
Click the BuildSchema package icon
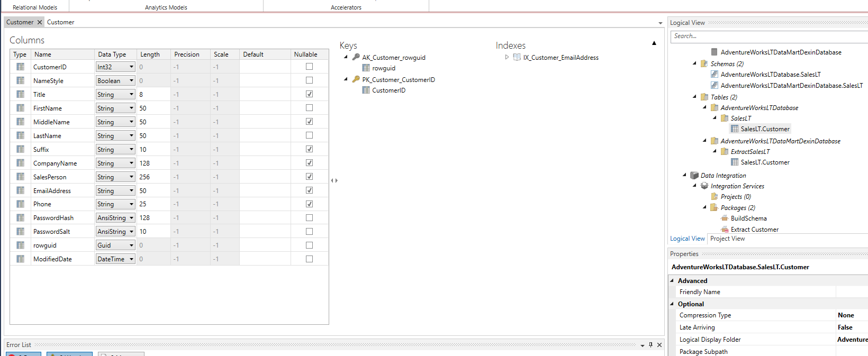click(x=725, y=218)
